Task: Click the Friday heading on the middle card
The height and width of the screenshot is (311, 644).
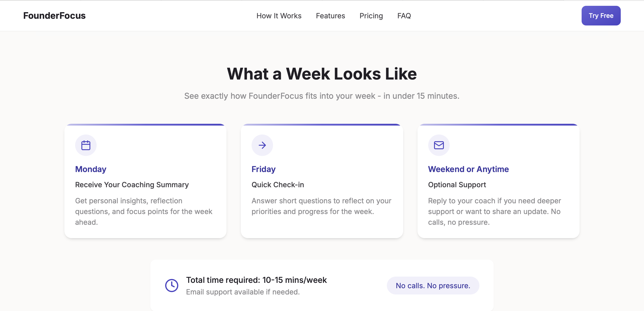Action: [x=263, y=169]
